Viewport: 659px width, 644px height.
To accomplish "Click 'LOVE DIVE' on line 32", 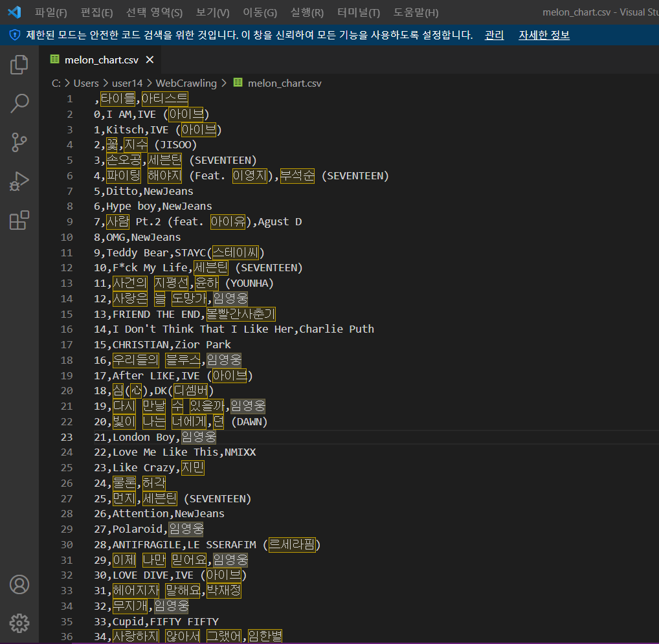I will (x=140, y=575).
